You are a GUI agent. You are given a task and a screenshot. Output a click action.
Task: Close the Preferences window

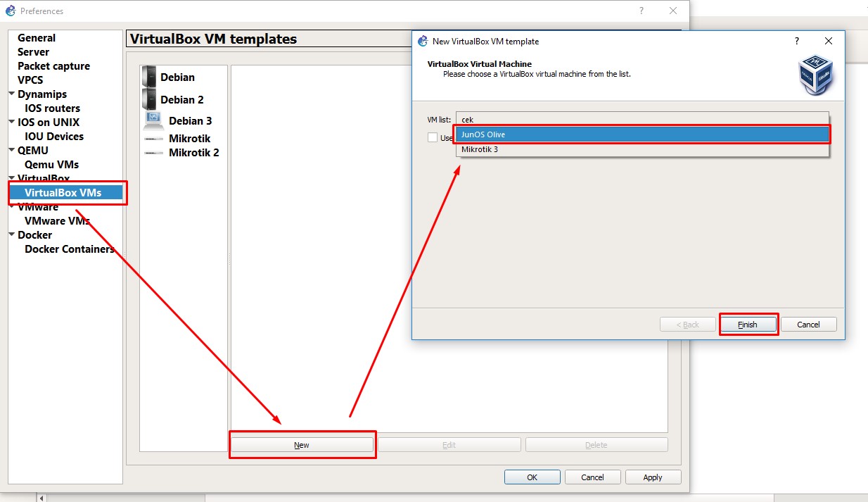(673, 11)
